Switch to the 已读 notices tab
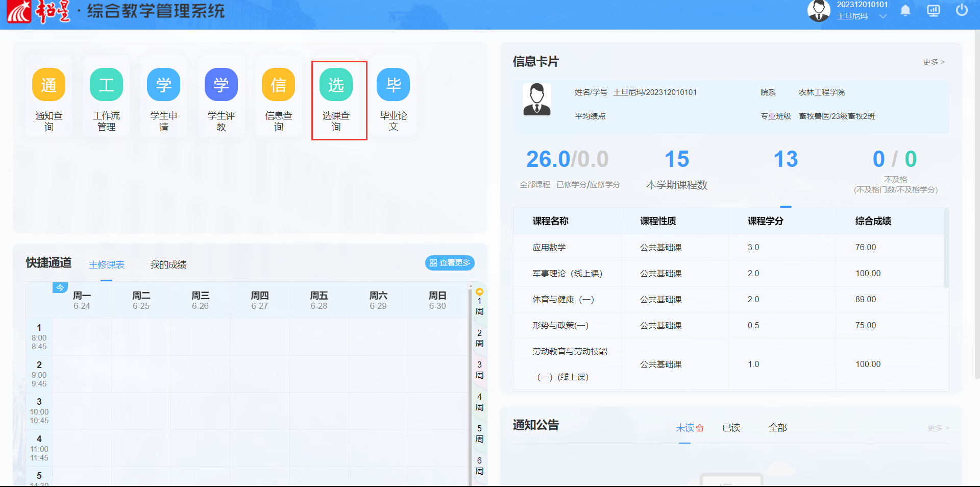Image resolution: width=980 pixels, height=487 pixels. tap(731, 428)
